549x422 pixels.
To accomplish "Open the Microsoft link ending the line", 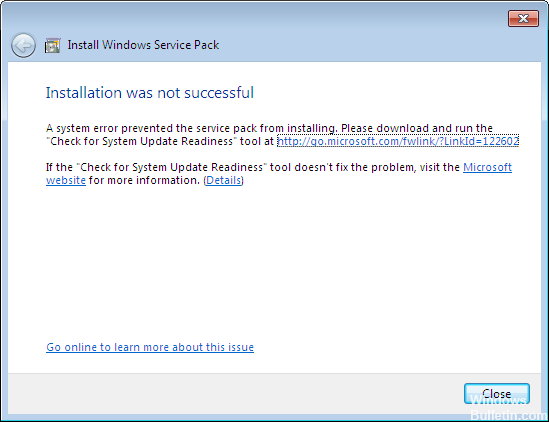I will click(x=487, y=167).
